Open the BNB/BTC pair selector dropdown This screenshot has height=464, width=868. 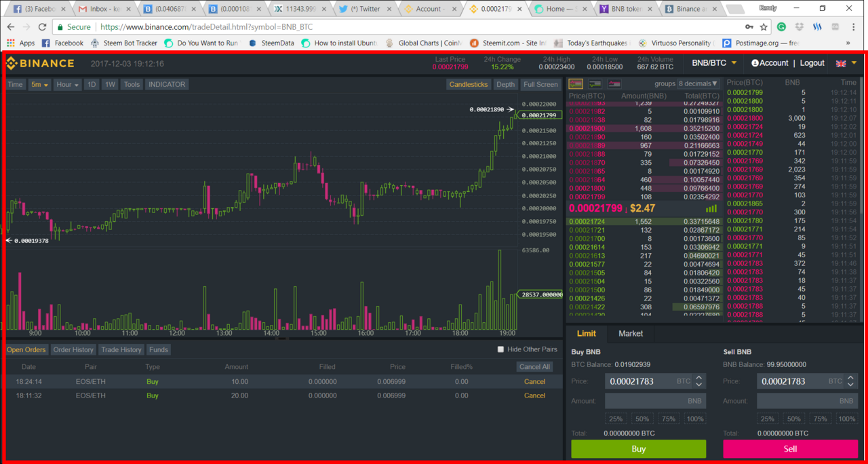[714, 63]
